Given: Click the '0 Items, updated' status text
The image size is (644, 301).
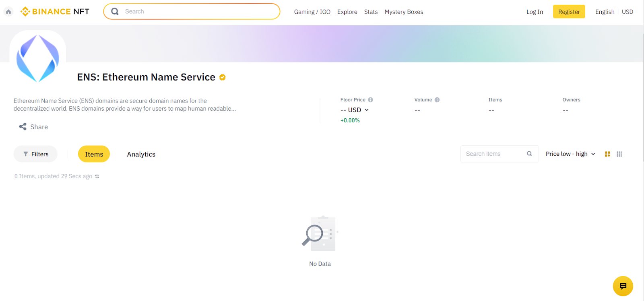Looking at the screenshot, I should (x=53, y=176).
